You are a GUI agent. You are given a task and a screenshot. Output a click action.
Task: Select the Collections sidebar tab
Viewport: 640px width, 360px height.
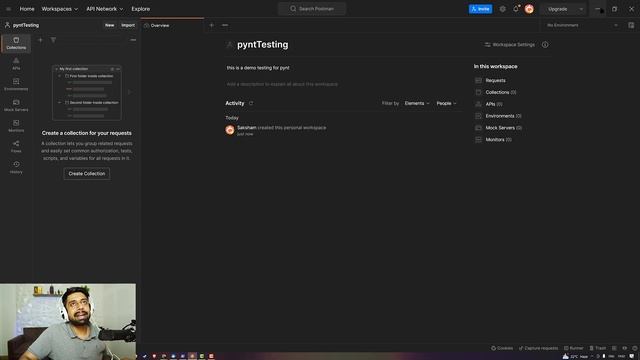point(16,43)
